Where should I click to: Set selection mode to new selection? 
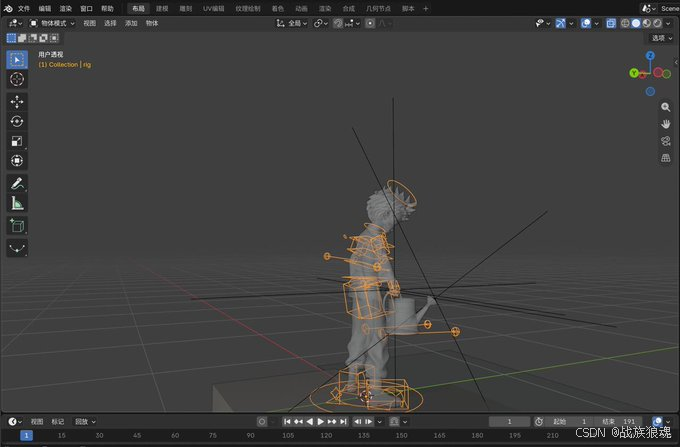pos(11,38)
